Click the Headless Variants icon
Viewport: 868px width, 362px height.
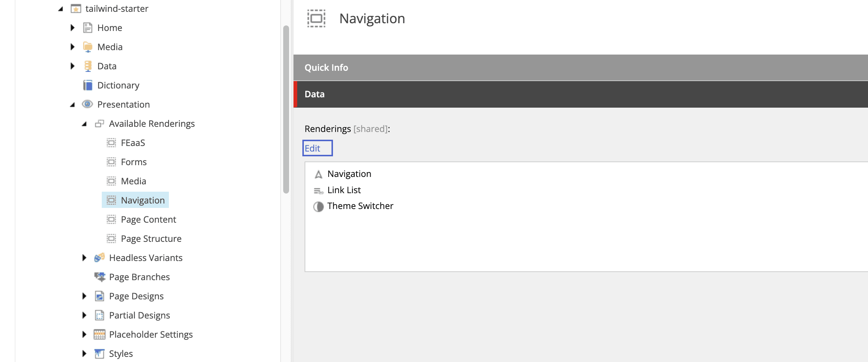tap(100, 258)
